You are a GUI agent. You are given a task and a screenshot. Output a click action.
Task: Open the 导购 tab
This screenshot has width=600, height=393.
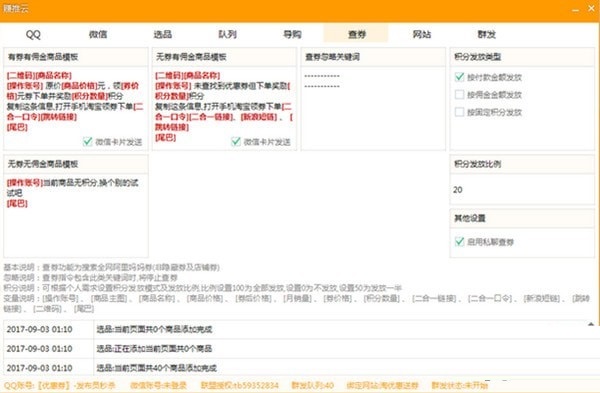[x=292, y=34]
